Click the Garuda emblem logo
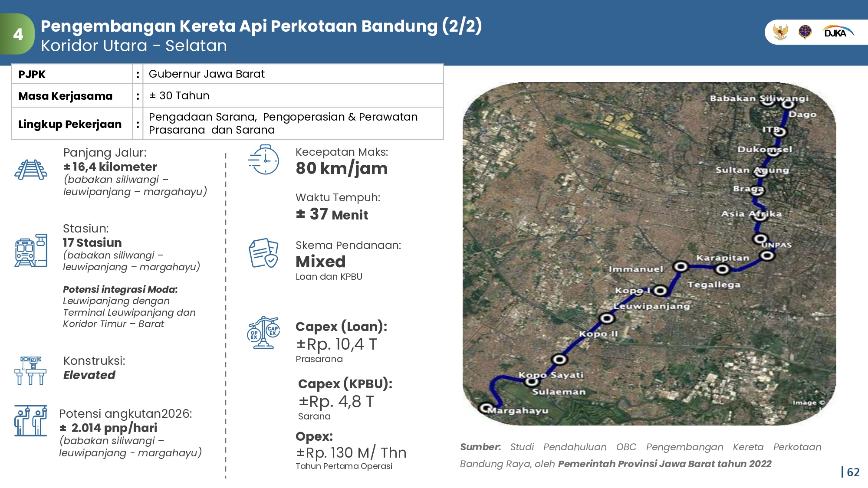 [780, 32]
